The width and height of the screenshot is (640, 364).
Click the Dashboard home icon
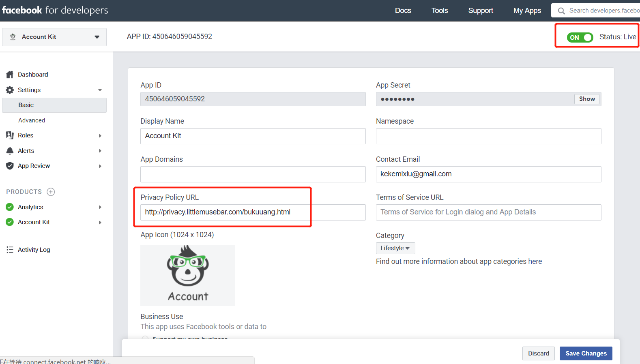point(10,75)
